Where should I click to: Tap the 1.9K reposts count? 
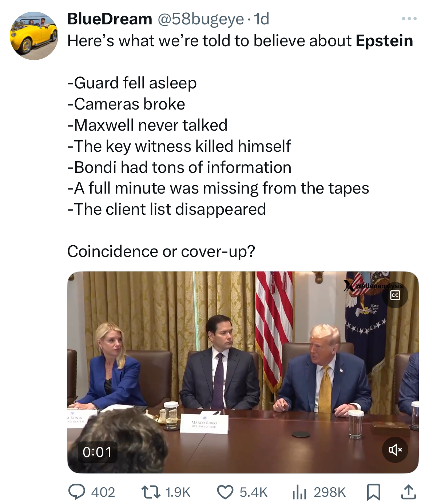pyautogui.click(x=178, y=492)
